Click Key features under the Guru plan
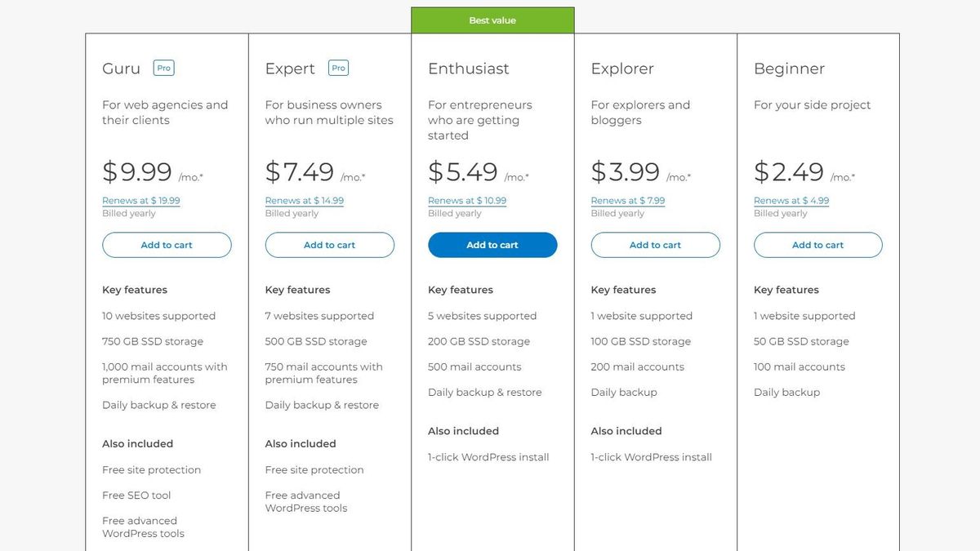The height and width of the screenshot is (551, 980). [134, 290]
